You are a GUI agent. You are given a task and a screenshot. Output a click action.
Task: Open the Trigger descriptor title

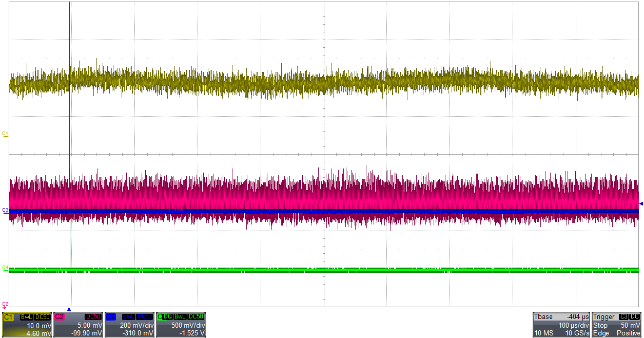coord(604,317)
